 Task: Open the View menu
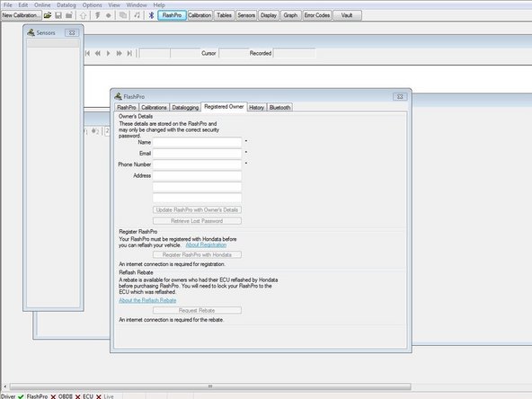pos(114,5)
